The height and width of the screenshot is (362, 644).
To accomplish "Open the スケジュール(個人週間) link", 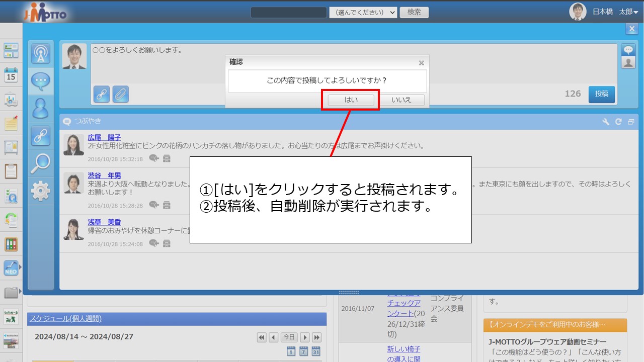I will (x=65, y=318).
